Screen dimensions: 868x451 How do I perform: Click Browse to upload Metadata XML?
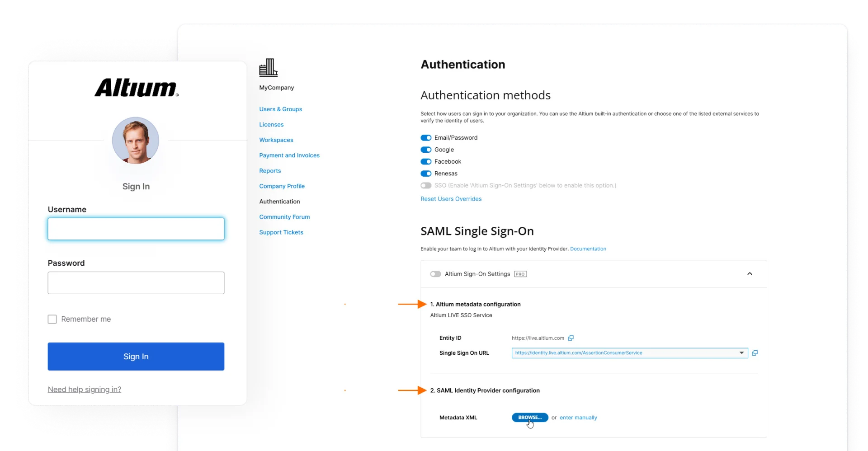[x=530, y=418]
